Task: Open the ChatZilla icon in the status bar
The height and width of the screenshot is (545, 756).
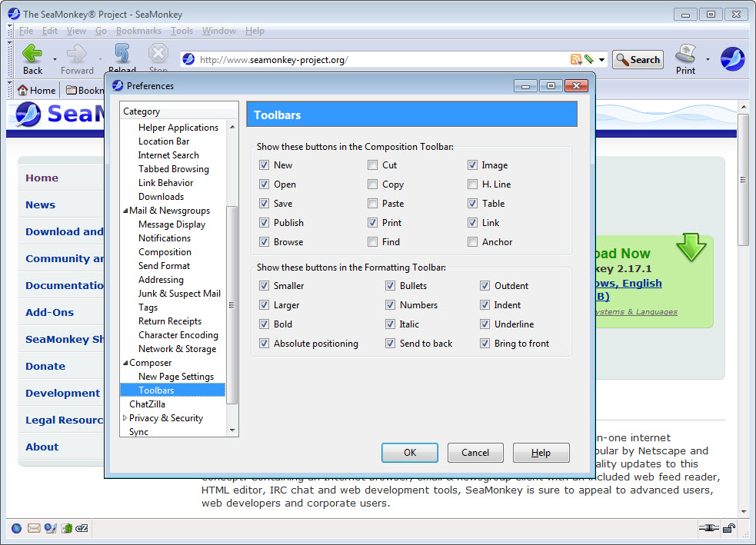Action: click(82, 528)
